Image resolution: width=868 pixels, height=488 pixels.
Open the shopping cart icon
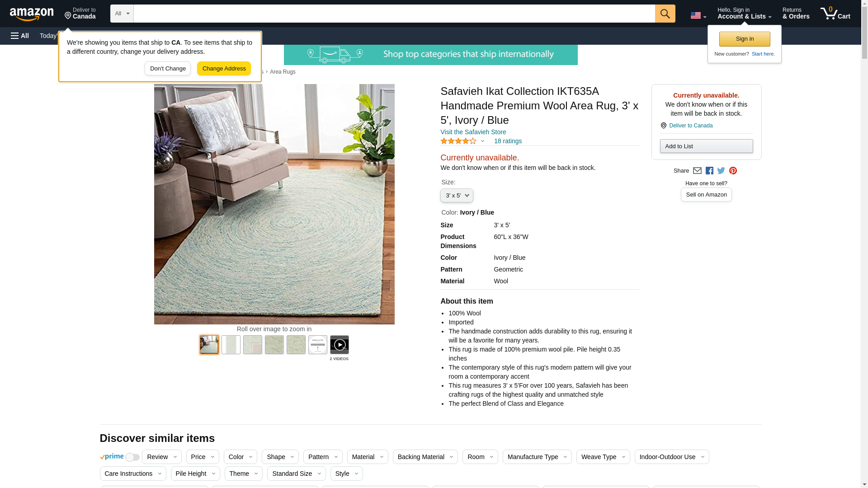click(x=835, y=14)
